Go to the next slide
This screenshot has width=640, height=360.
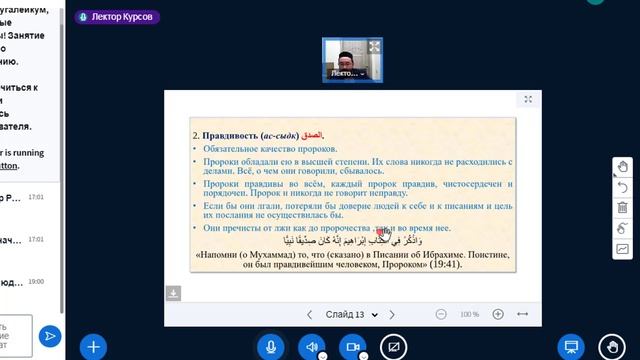click(x=392, y=315)
